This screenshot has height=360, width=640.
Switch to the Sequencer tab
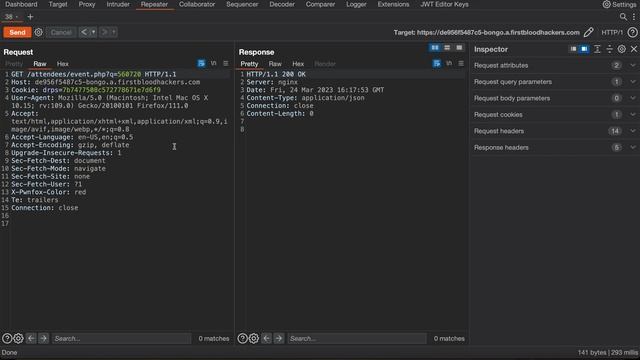tap(242, 4)
